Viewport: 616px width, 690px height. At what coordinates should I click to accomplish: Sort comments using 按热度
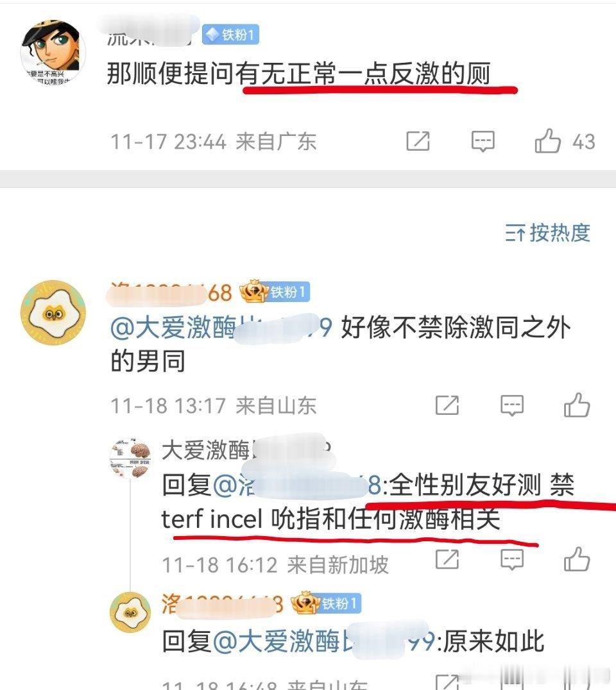pos(547,232)
